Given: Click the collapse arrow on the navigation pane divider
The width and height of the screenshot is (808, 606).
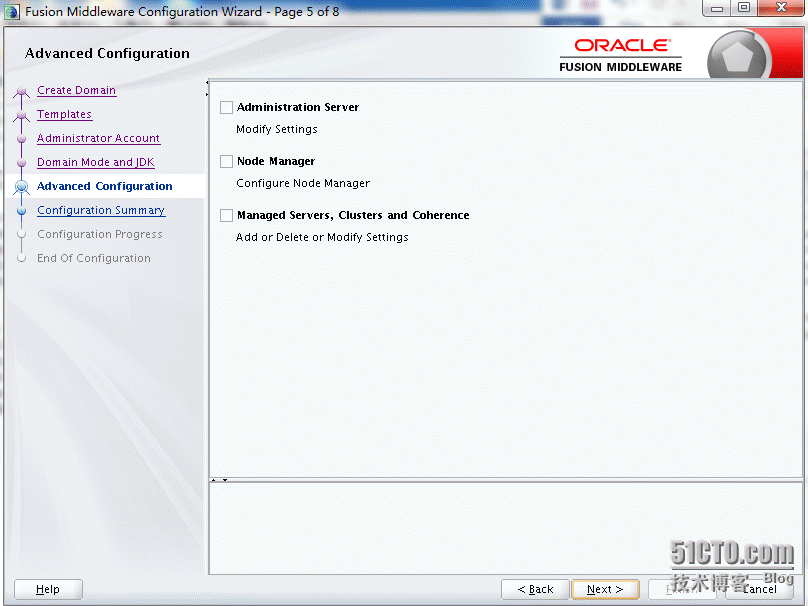Looking at the screenshot, I should click(x=207, y=88).
